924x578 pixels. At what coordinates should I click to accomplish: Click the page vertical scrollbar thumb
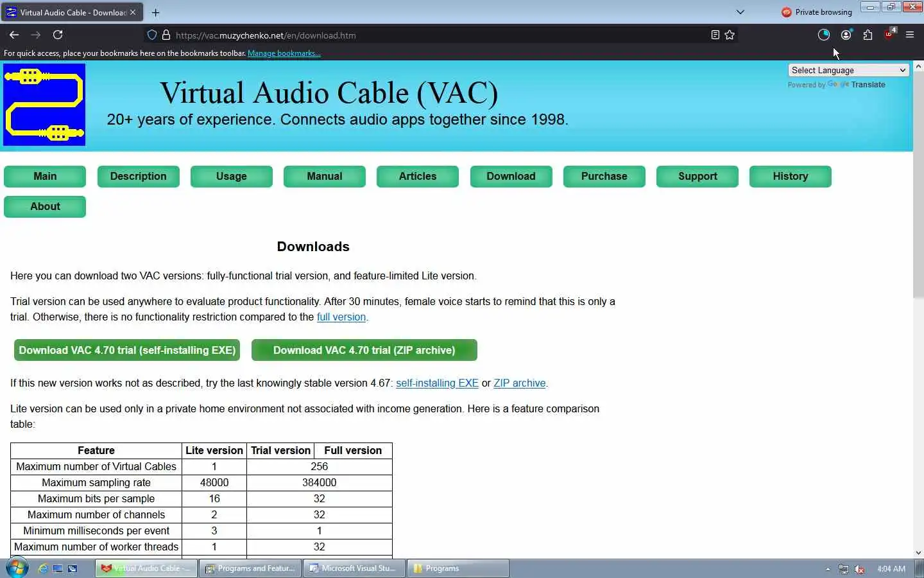[918, 184]
